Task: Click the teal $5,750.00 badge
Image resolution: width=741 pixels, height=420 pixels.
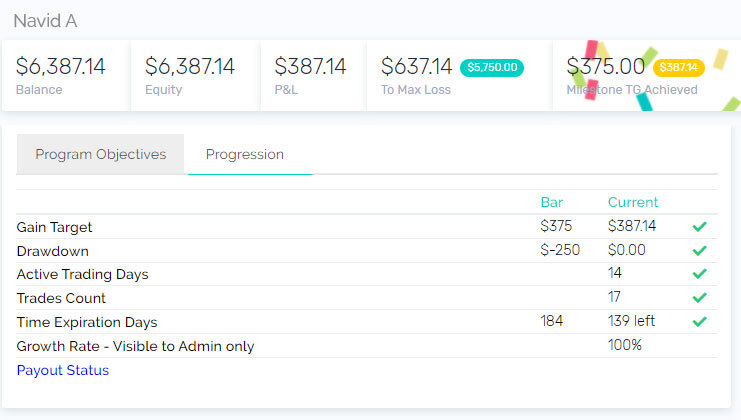Action: tap(492, 68)
